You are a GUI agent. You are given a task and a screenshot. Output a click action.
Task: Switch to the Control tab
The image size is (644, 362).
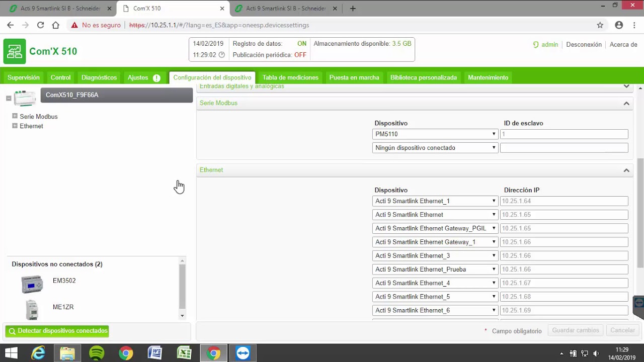point(60,77)
